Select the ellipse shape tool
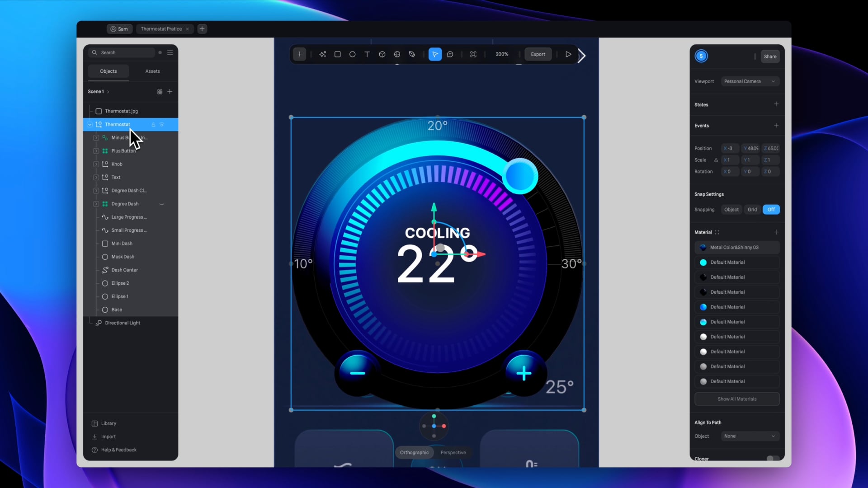Viewport: 868px width, 488px height. [x=352, y=54]
